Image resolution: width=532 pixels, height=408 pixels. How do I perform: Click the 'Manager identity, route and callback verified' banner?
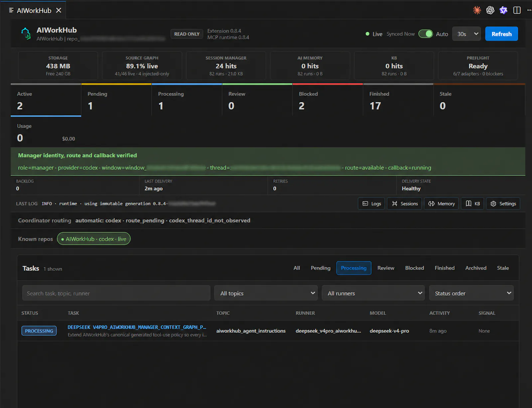[x=268, y=161]
